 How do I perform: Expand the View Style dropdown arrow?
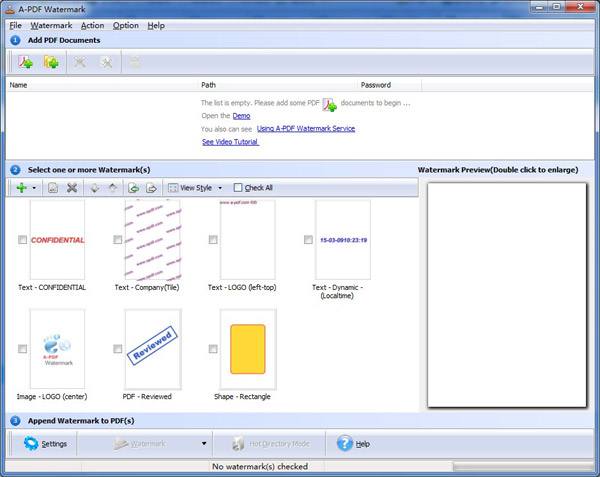pos(220,188)
